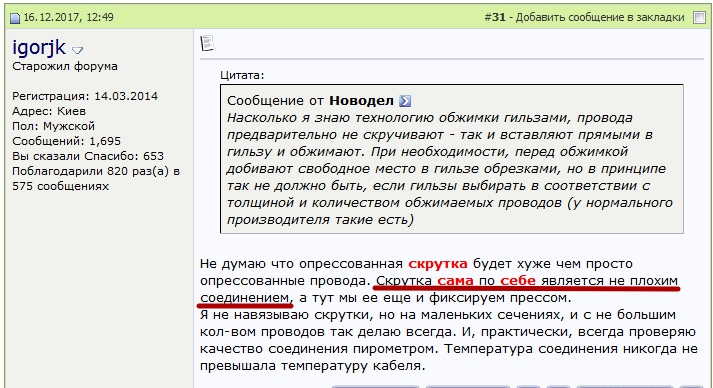Screen dimensions: 713x388
Task: Open the igorjk profile username
Action: pos(39,48)
